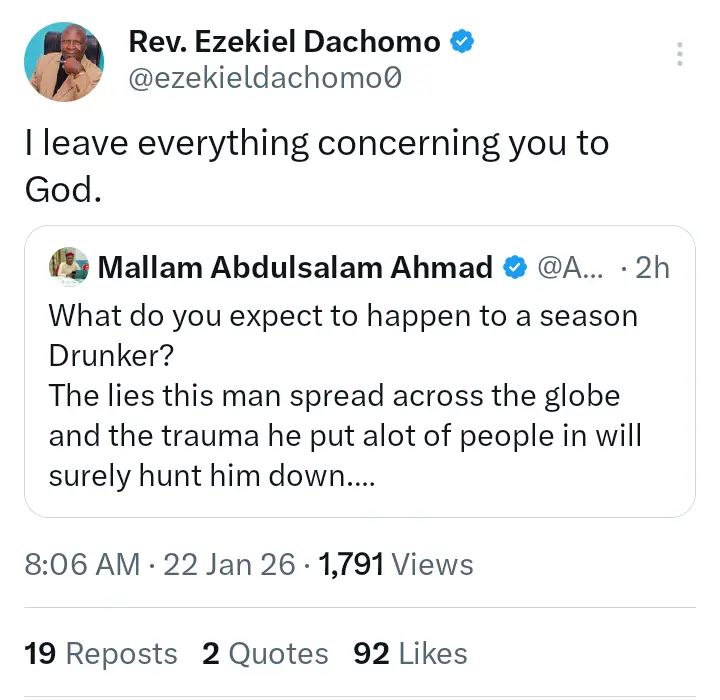Click the quoted line 'The lies this man spread'
720x700 pixels.
pyautogui.click(x=334, y=396)
